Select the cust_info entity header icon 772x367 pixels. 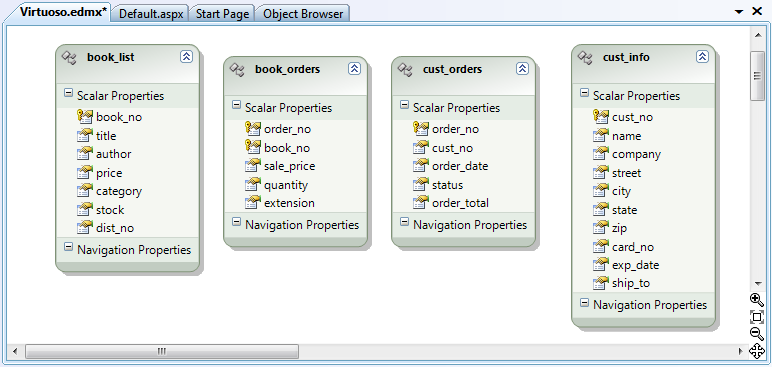coord(585,58)
